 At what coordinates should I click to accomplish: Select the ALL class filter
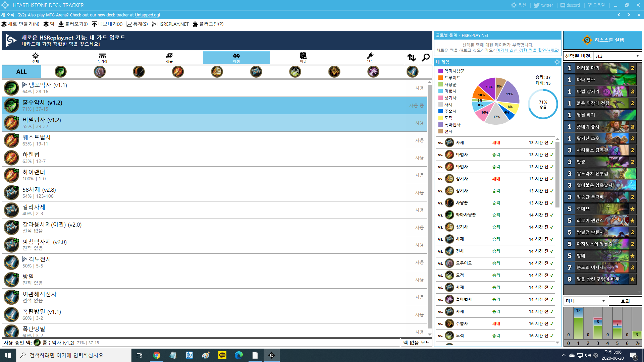tap(21, 72)
